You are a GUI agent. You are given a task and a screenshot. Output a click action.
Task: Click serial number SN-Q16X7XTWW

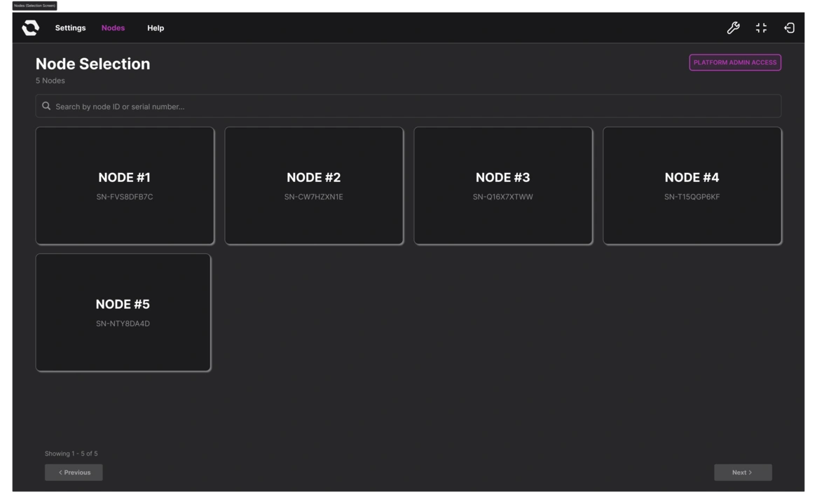(503, 197)
